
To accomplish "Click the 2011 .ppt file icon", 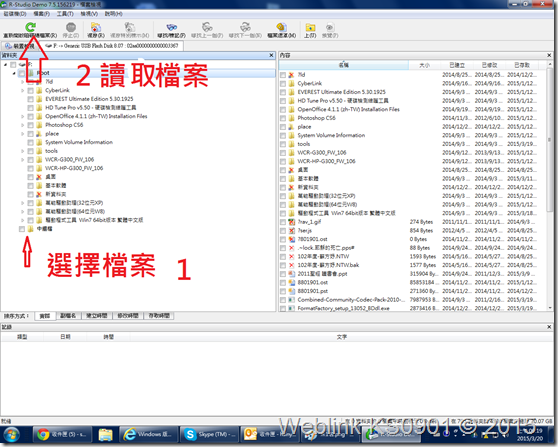I will 291,274.
